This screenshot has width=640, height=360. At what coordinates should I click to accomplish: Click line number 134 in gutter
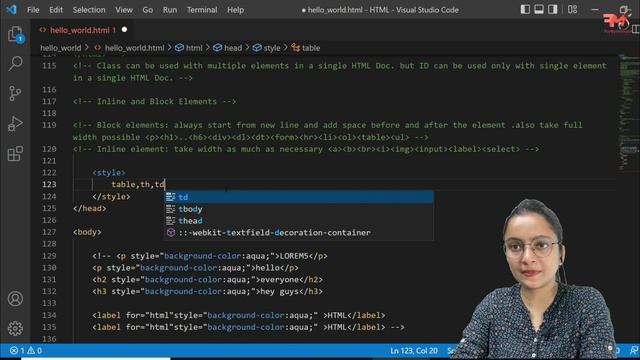pyautogui.click(x=49, y=315)
